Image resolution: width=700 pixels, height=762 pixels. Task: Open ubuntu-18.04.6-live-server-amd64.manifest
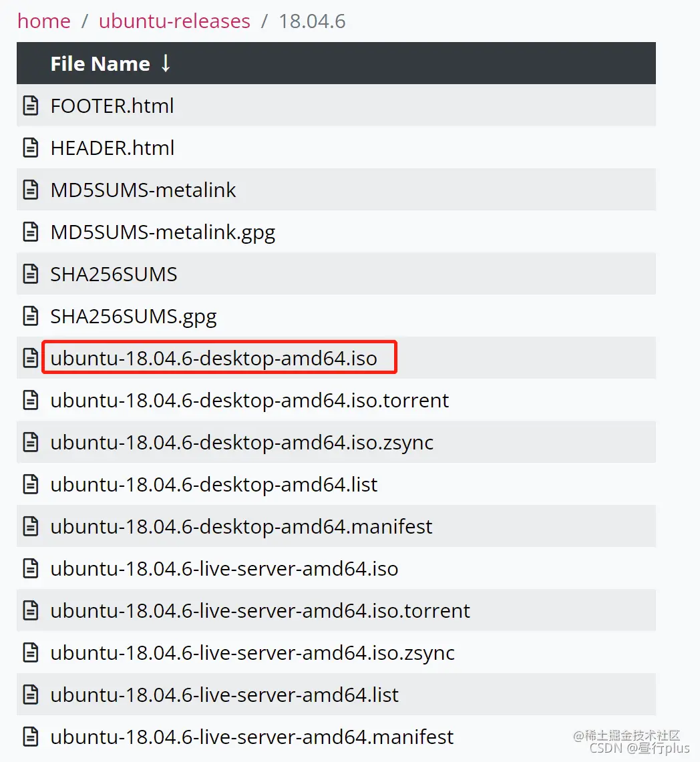coord(252,737)
